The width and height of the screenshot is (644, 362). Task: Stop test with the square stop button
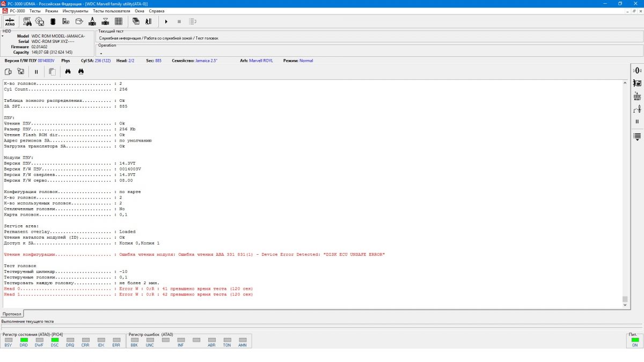[x=179, y=21]
